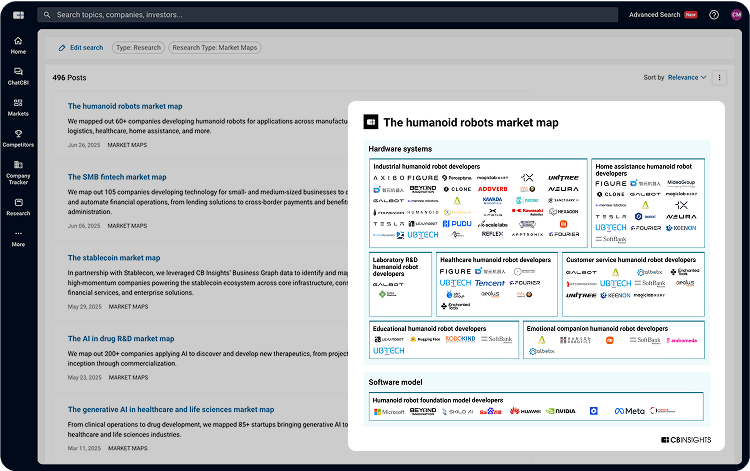
Task: Click the search topics input field
Action: point(330,15)
